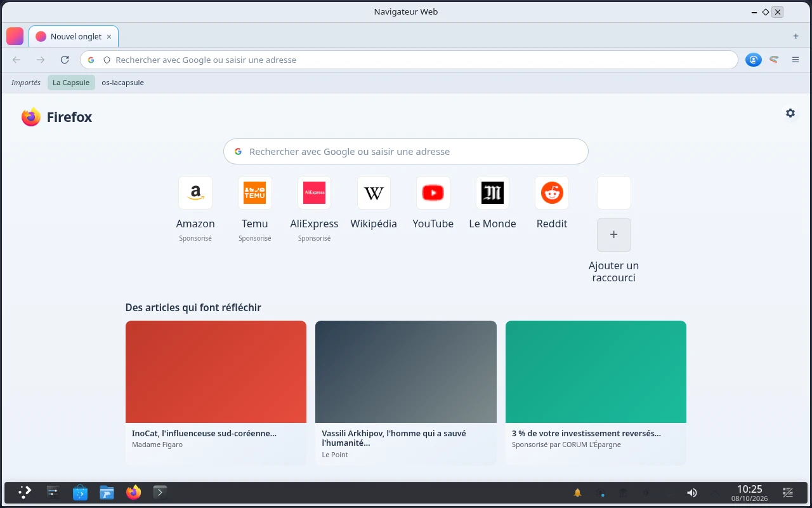
Task: Open the Wikipédia shortcut tile
Action: 374,192
